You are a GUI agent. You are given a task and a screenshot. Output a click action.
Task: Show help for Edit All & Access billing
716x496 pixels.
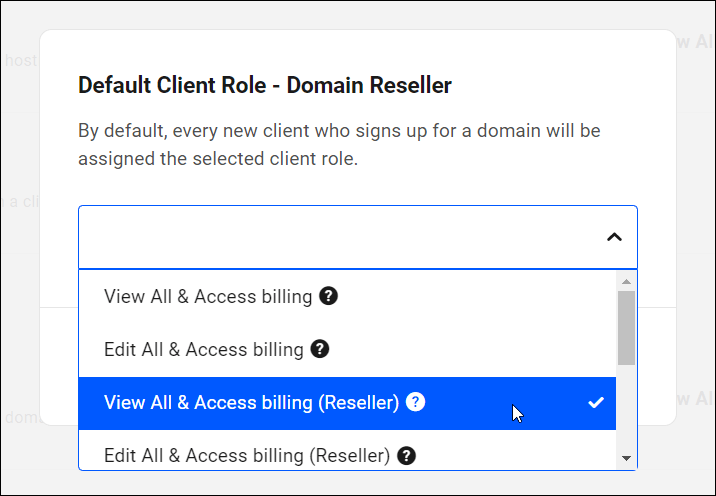point(320,349)
